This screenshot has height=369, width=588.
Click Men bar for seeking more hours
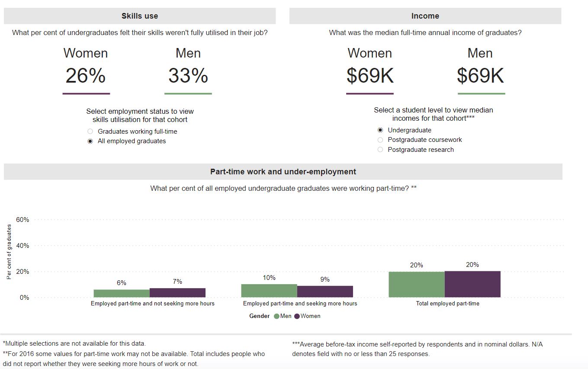[x=269, y=291]
